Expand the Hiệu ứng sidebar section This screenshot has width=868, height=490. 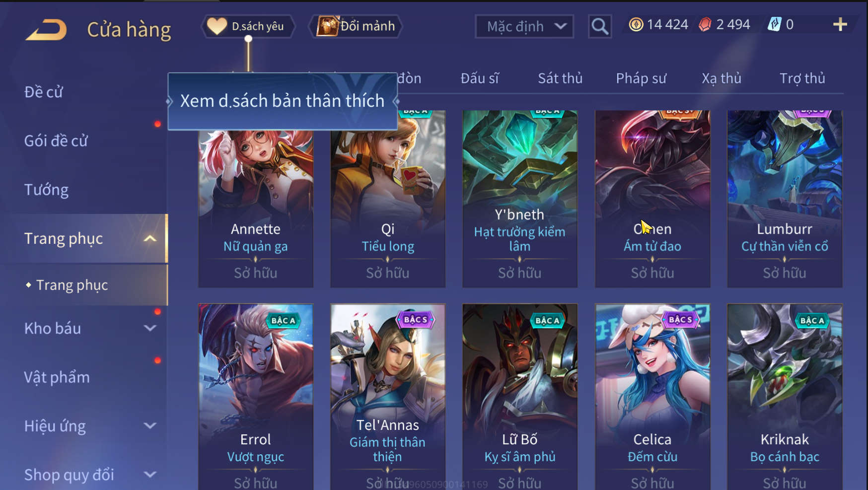click(x=150, y=426)
